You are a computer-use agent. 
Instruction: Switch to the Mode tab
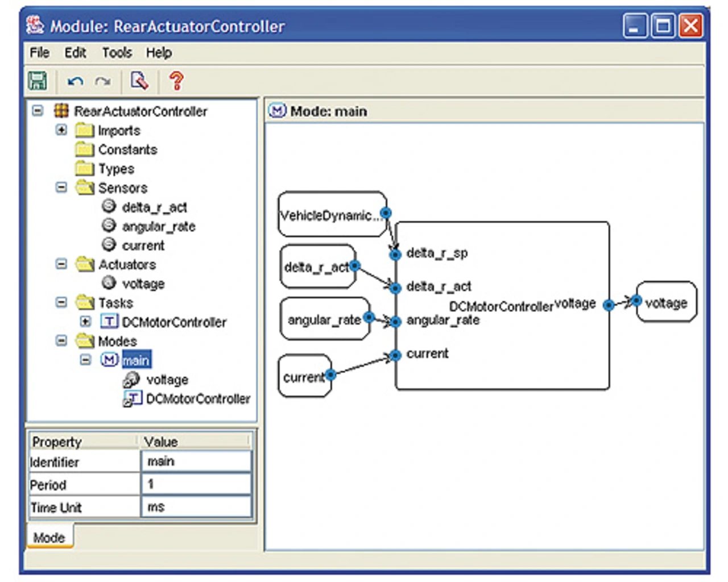49,538
